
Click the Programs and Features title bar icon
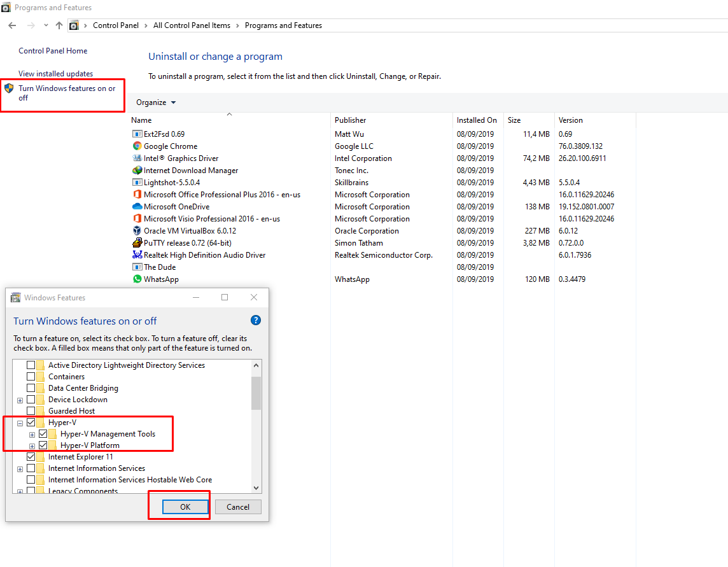coord(6,8)
